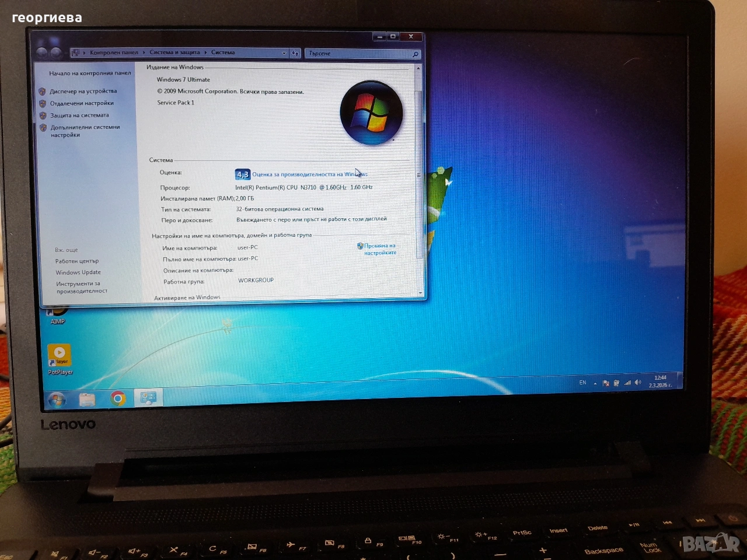Expand arrow before Система breadcrumb
The image size is (747, 560).
pyautogui.click(x=205, y=52)
